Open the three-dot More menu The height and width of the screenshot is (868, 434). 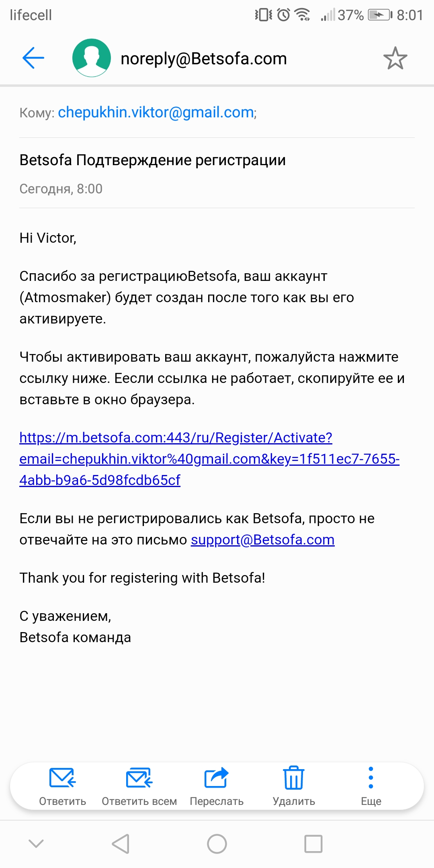coord(371,778)
